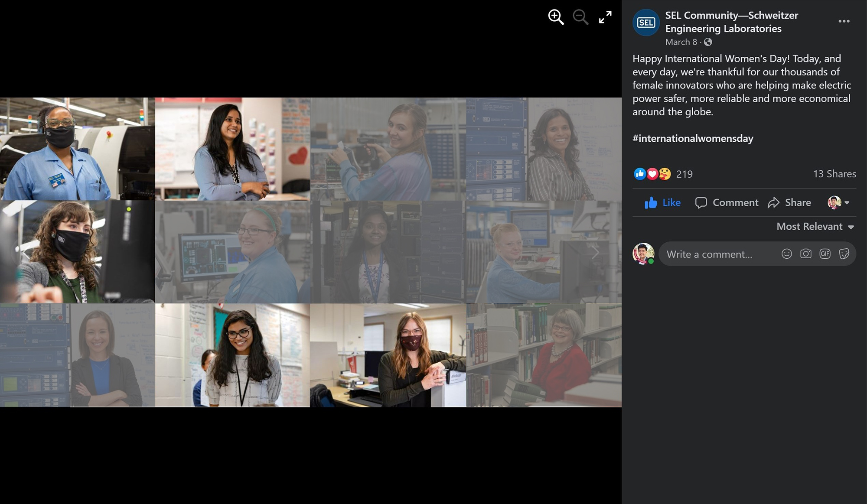Open your own profile avatar beside the comment box

[x=643, y=254]
